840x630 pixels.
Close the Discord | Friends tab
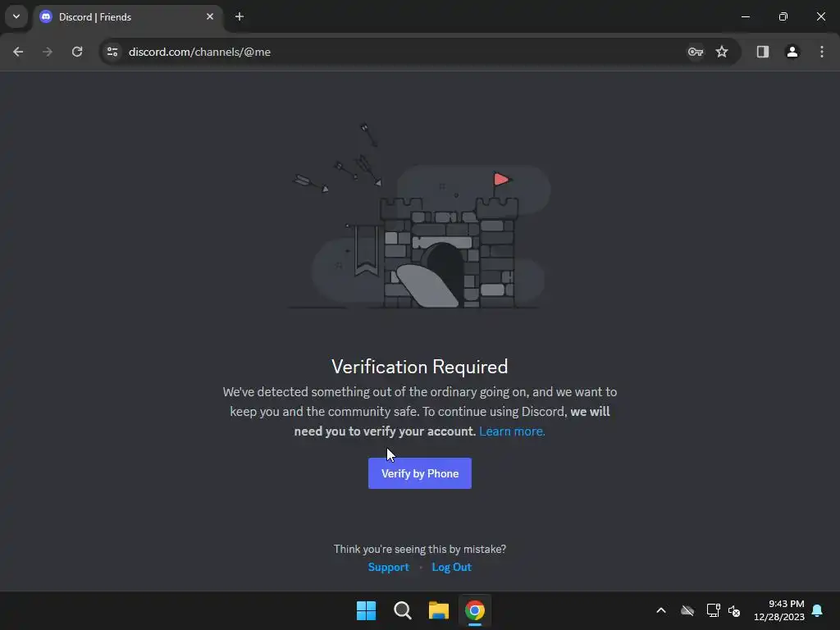tap(210, 16)
